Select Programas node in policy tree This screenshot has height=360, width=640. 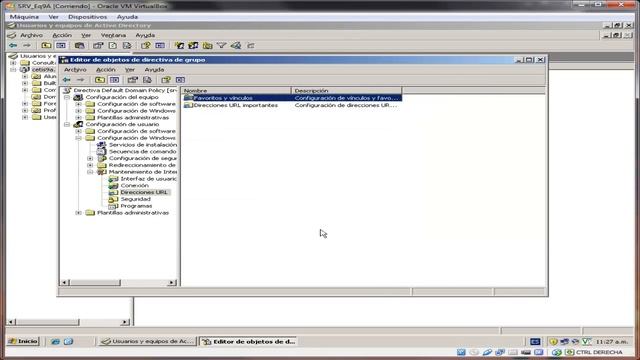136,206
